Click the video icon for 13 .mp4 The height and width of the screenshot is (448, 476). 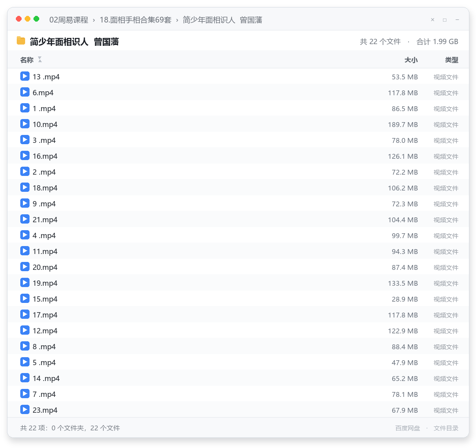(25, 76)
